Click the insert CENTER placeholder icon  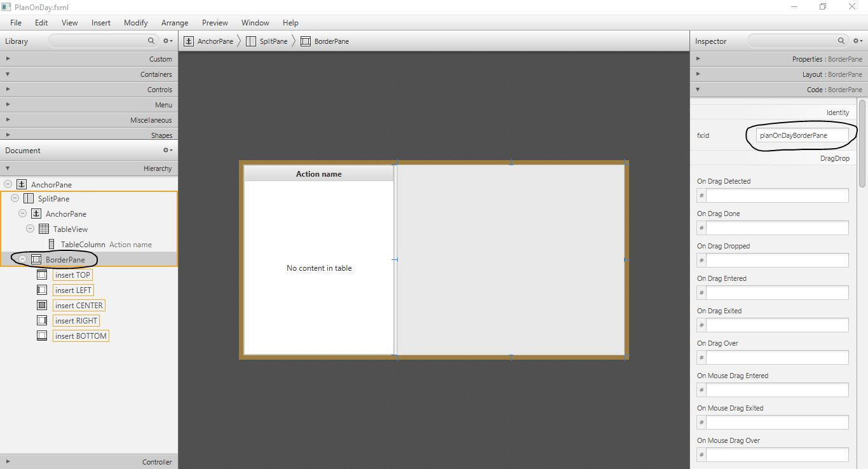point(42,305)
